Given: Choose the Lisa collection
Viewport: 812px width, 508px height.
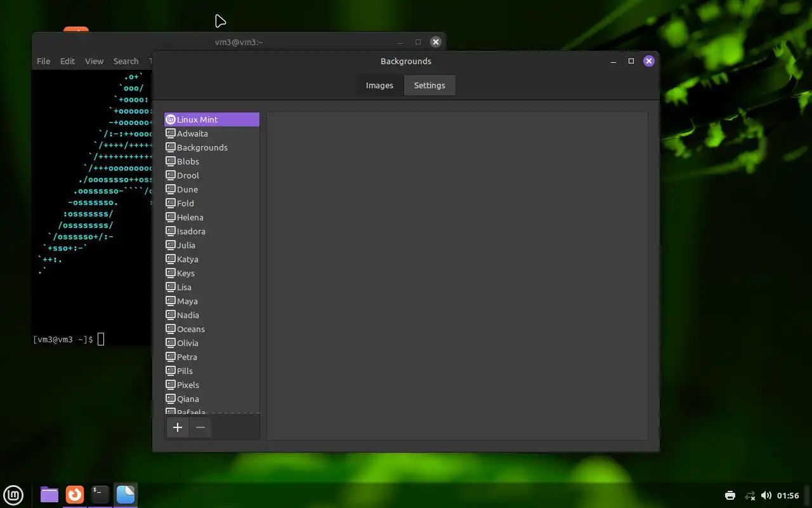Looking at the screenshot, I should tap(212, 287).
